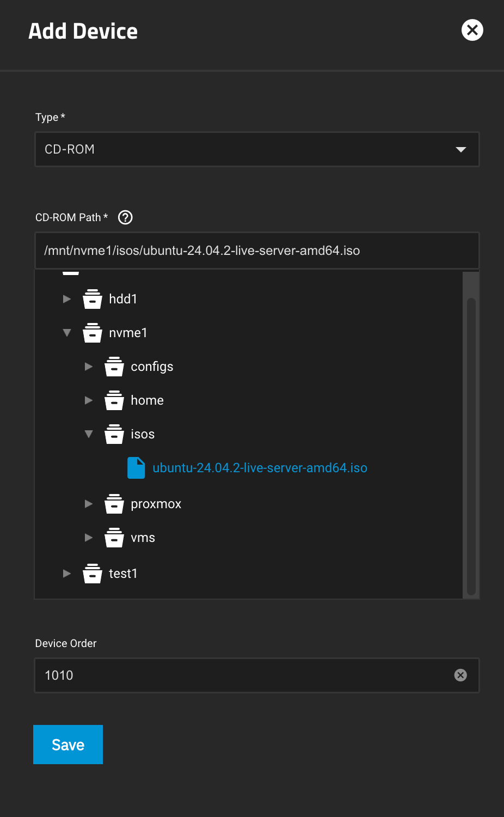Click the vms folder icon
The height and width of the screenshot is (817, 504).
(114, 538)
